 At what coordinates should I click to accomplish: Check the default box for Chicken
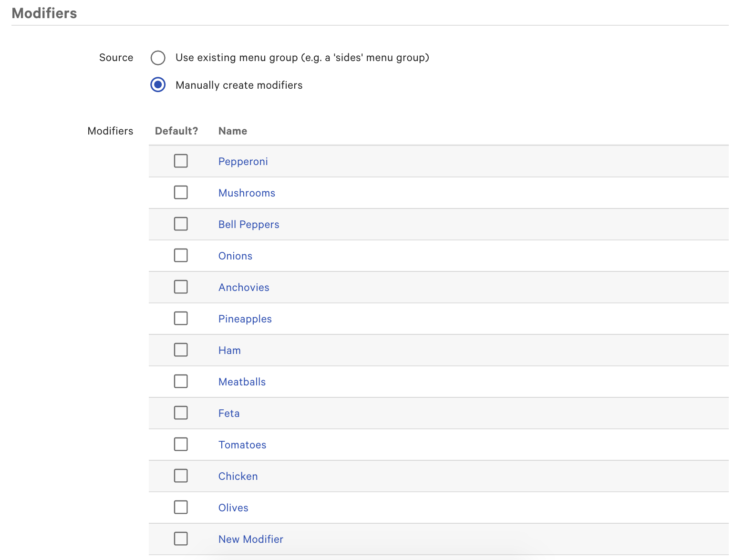point(181,476)
